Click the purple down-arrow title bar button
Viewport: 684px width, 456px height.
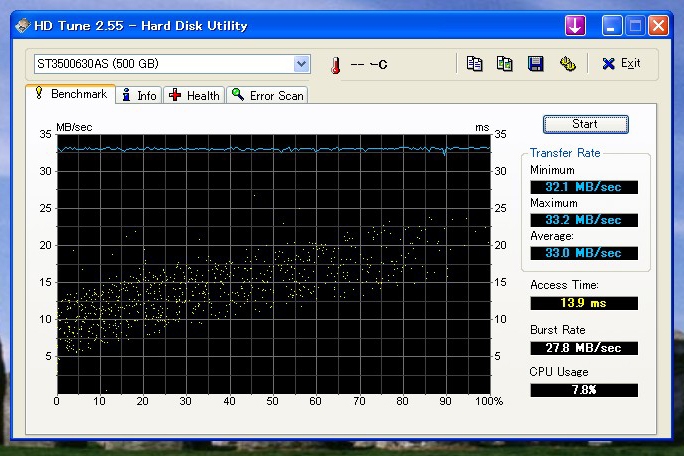(x=575, y=25)
